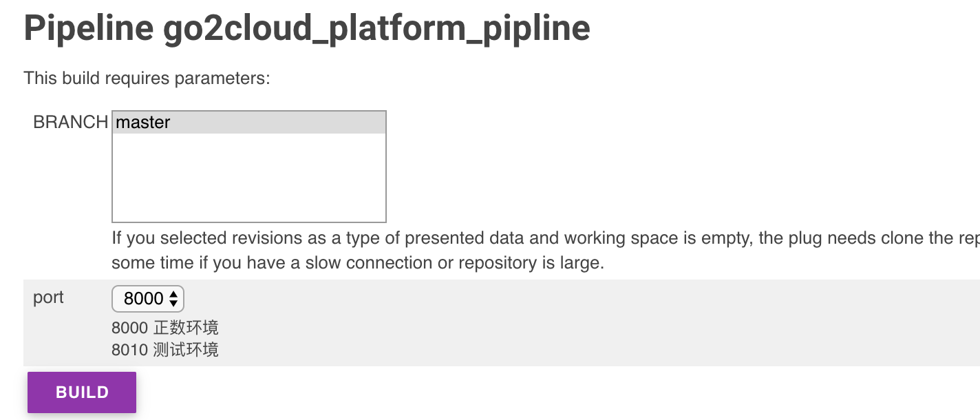Viewport: 980px width, 420px height.
Task: Click empty space inside BRANCH listbox
Action: (248, 179)
